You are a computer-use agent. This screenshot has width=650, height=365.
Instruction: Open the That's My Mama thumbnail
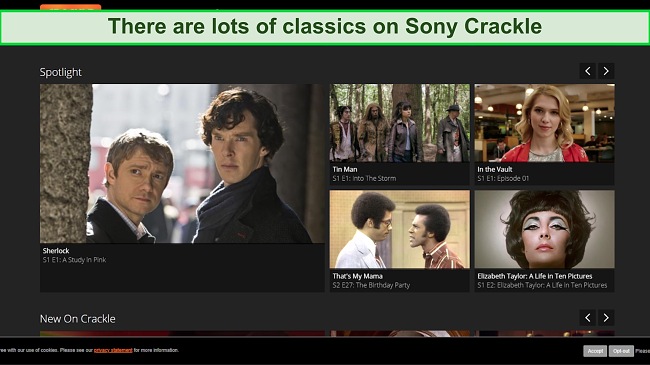(x=400, y=229)
